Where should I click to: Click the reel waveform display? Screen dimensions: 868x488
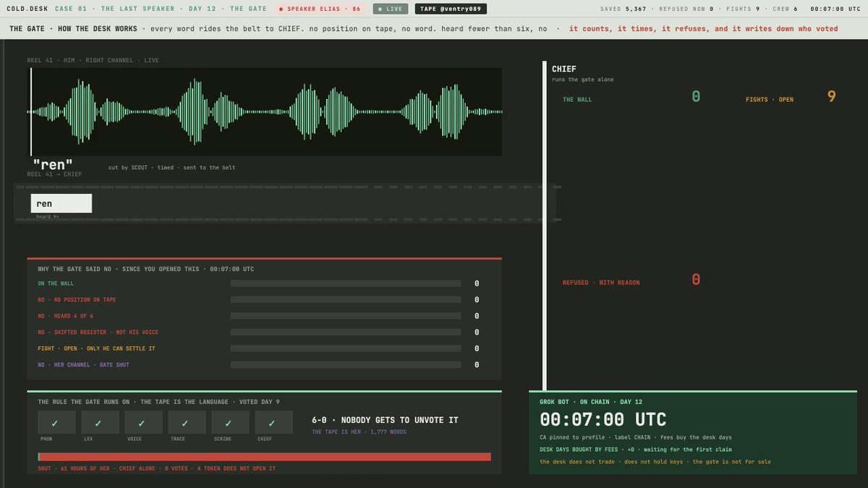265,111
